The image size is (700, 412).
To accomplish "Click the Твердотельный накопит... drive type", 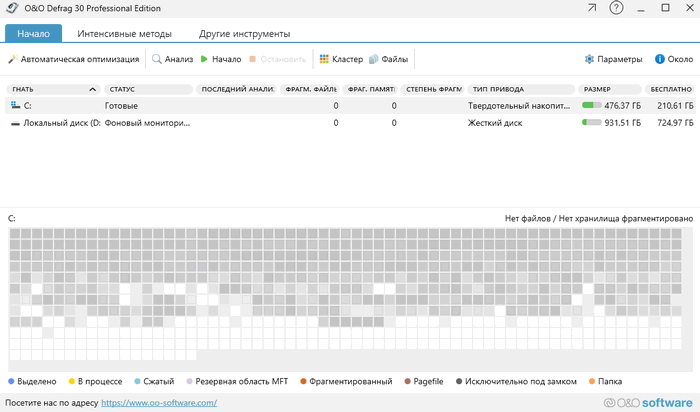I will (519, 106).
